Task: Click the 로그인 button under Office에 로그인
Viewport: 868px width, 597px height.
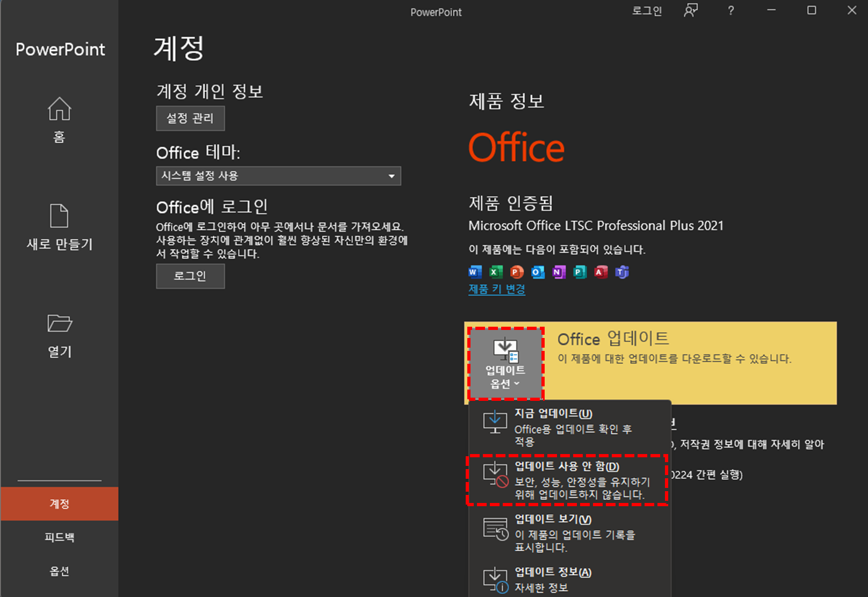Action: [190, 276]
